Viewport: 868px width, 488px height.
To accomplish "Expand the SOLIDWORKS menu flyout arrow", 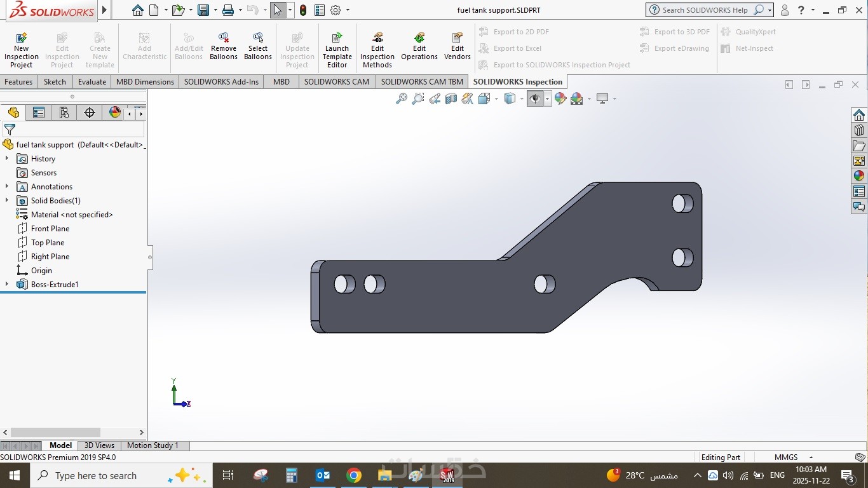I will coord(105,10).
